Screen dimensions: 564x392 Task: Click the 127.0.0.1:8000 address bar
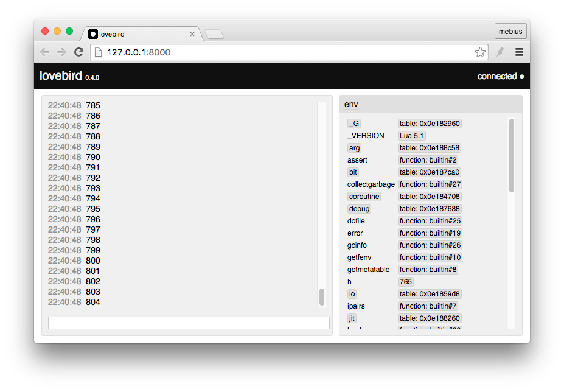289,52
